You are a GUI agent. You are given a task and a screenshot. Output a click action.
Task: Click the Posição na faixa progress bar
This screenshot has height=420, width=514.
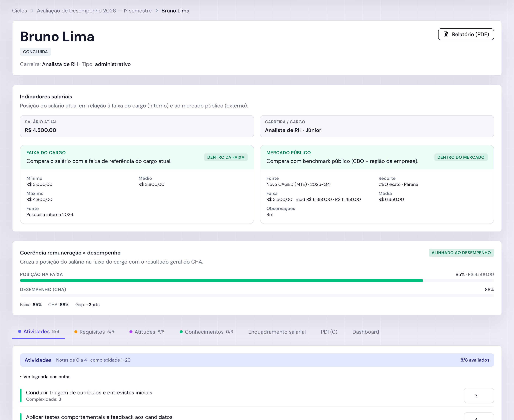257,281
